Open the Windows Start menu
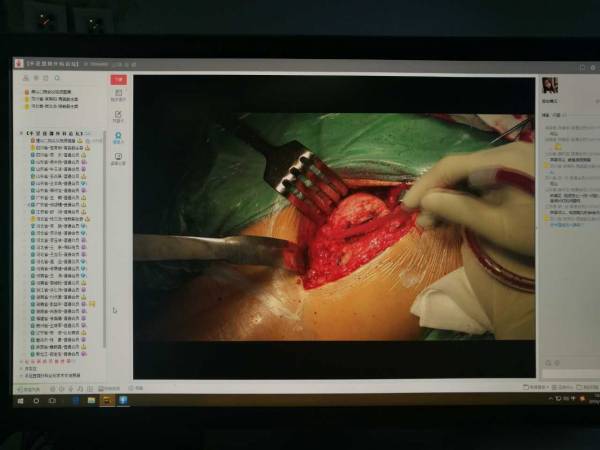 point(19,400)
